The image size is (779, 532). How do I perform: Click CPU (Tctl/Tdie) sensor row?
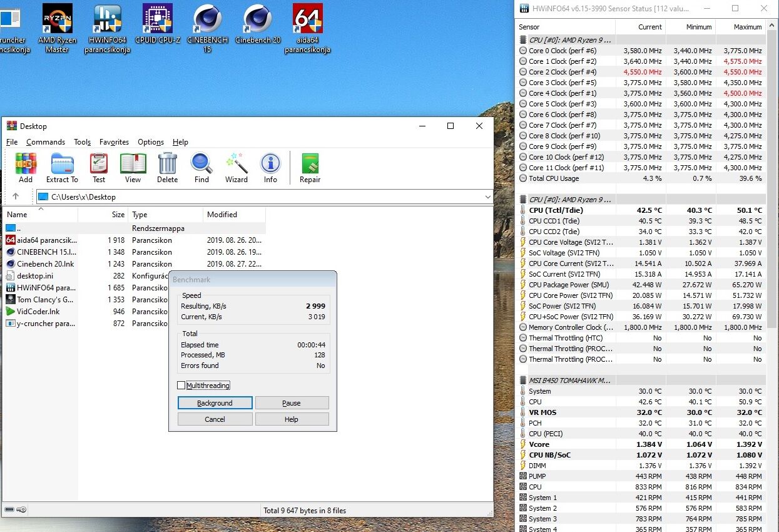[x=641, y=210]
